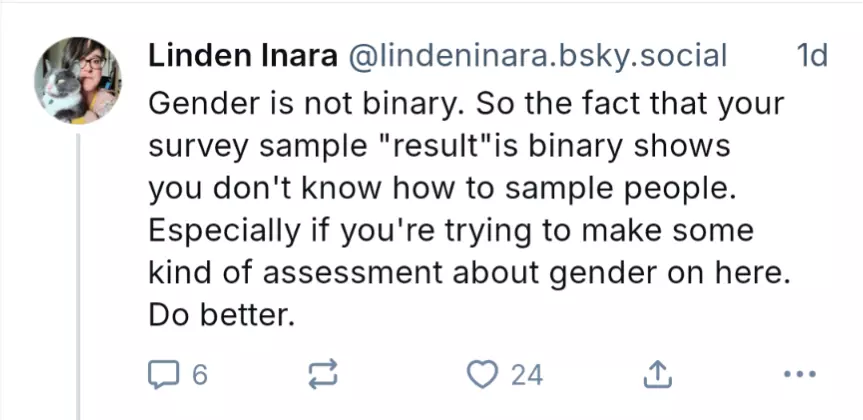Click the 'Do better.' closing sentence
Image resolution: width=863 pixels, height=420 pixels.
(x=222, y=315)
